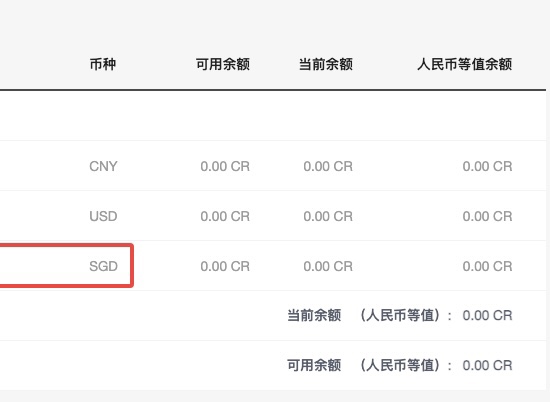
Task: Click USD current balance 0.00 CR
Action: coord(328,216)
